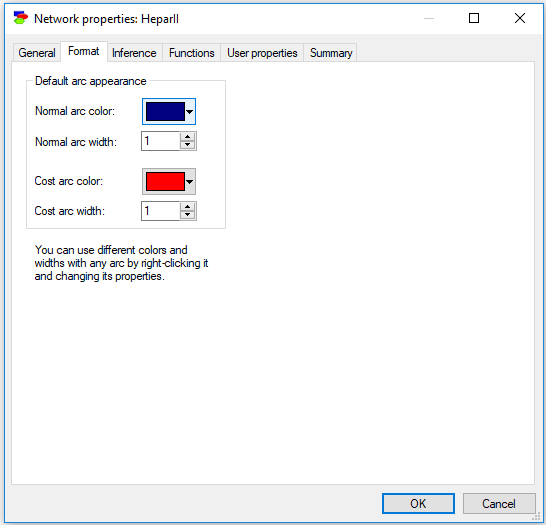Image resolution: width=546 pixels, height=525 pixels.
Task: Click the GeNIe app icon in title bar
Action: tap(20, 18)
